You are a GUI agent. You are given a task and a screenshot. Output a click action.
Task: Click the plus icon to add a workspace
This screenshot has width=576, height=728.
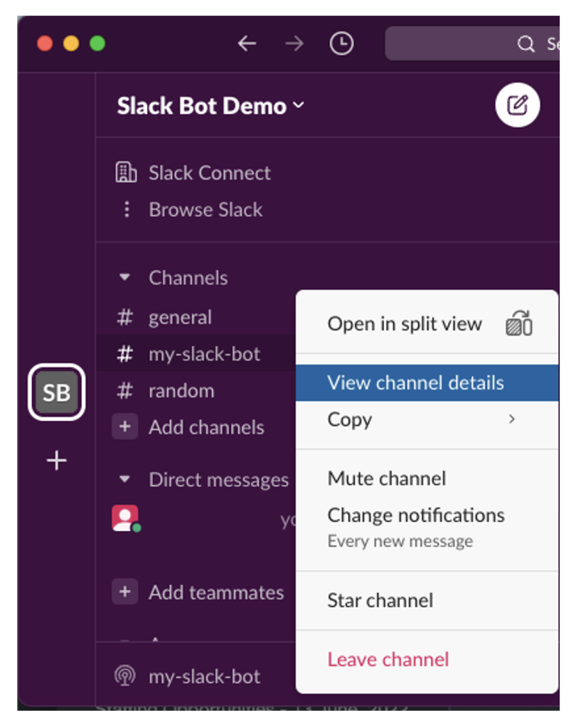tap(55, 461)
